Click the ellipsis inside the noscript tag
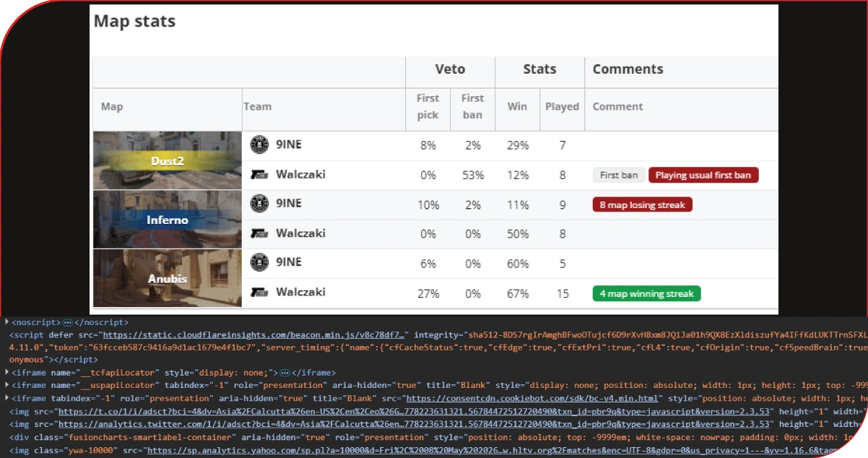 pyautogui.click(x=68, y=322)
